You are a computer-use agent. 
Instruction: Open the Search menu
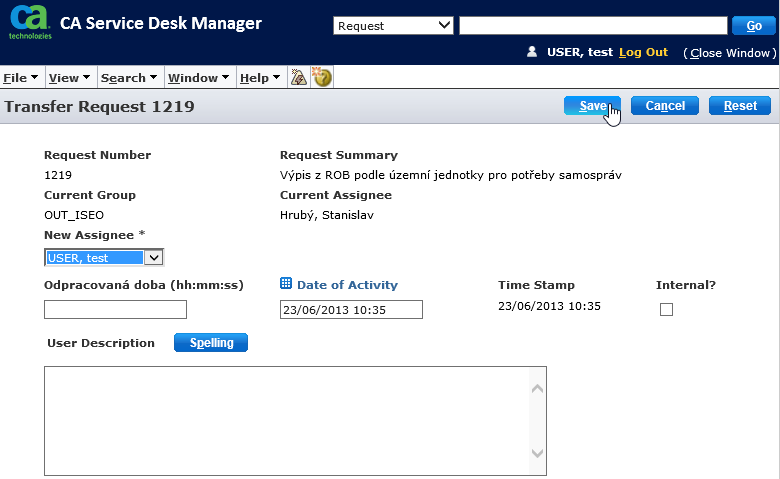129,78
